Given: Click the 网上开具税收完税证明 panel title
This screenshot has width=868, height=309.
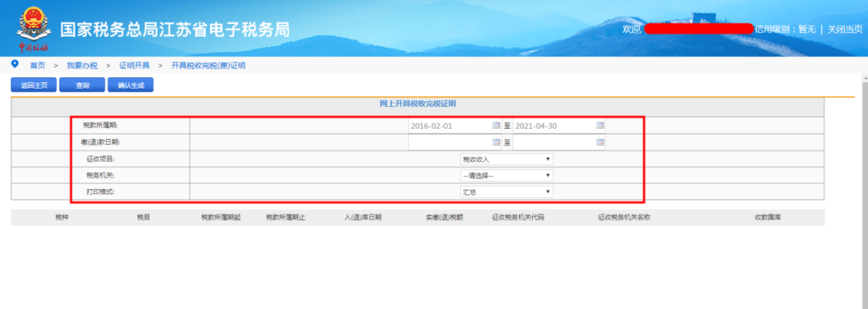Looking at the screenshot, I should (x=418, y=104).
